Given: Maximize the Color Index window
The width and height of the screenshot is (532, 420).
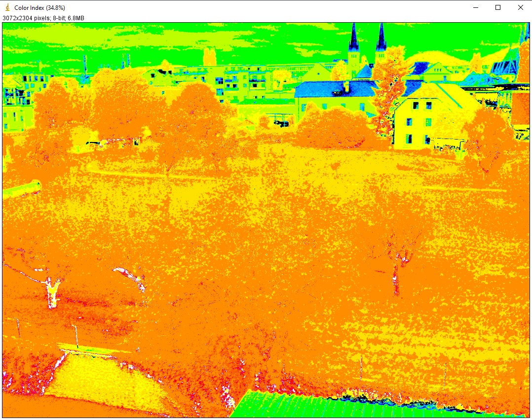Looking at the screenshot, I should pos(498,7).
